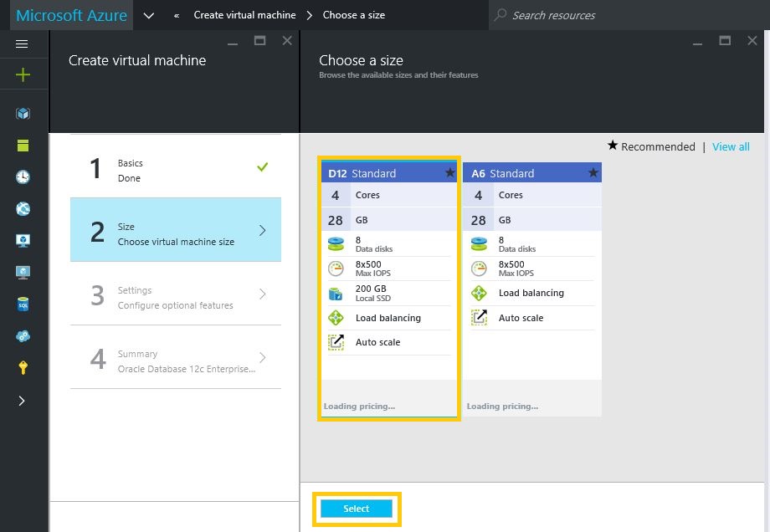The height and width of the screenshot is (532, 770).
Task: Click the data disks icon in D12 card
Action: pos(336,244)
